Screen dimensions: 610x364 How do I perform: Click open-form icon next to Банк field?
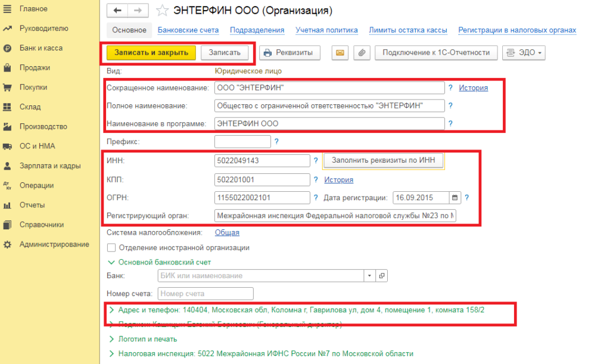point(382,276)
